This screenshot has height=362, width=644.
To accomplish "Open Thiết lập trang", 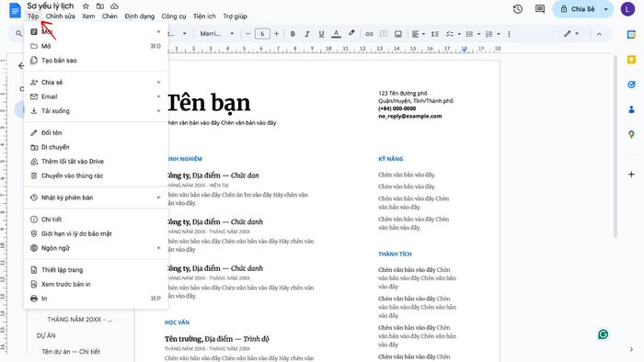I will [x=96, y=269].
